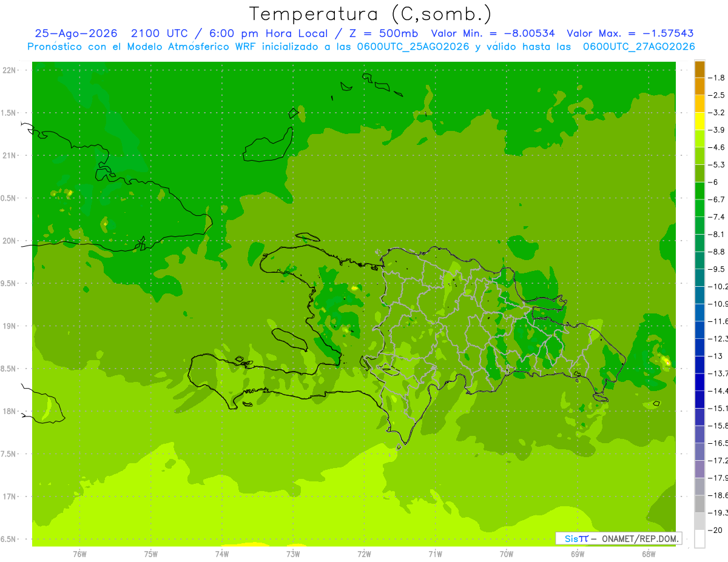Screen dimensions: 728x562
Task: Click the "20N" latitude axis label
Action: [x=8, y=241]
